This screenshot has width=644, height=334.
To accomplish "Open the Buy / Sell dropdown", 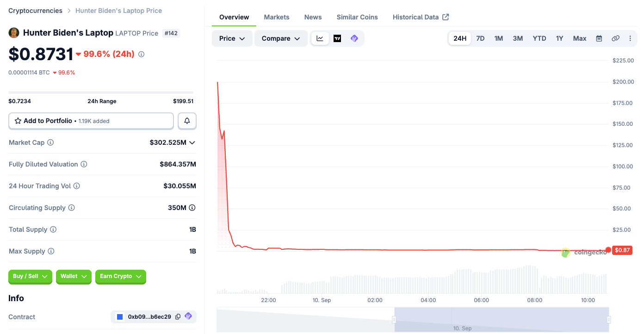I will click(31, 276).
